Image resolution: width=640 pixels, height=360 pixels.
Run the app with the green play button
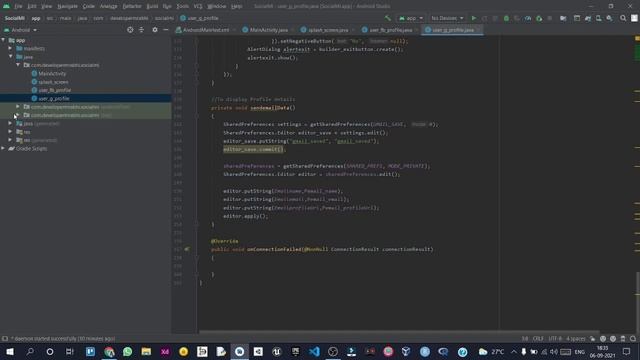[x=474, y=18]
